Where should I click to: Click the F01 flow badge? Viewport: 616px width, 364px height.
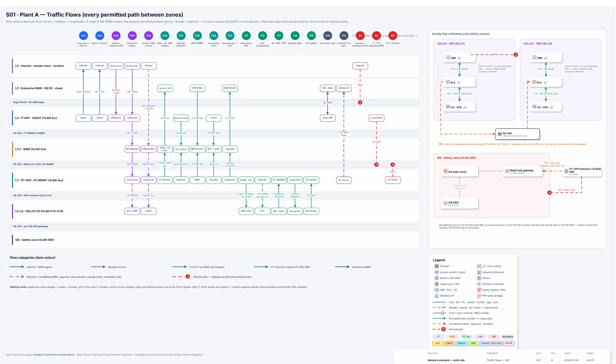click(x=83, y=36)
